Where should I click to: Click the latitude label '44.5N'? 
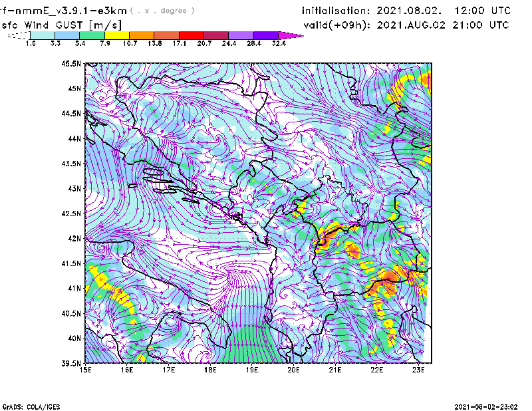(71, 113)
